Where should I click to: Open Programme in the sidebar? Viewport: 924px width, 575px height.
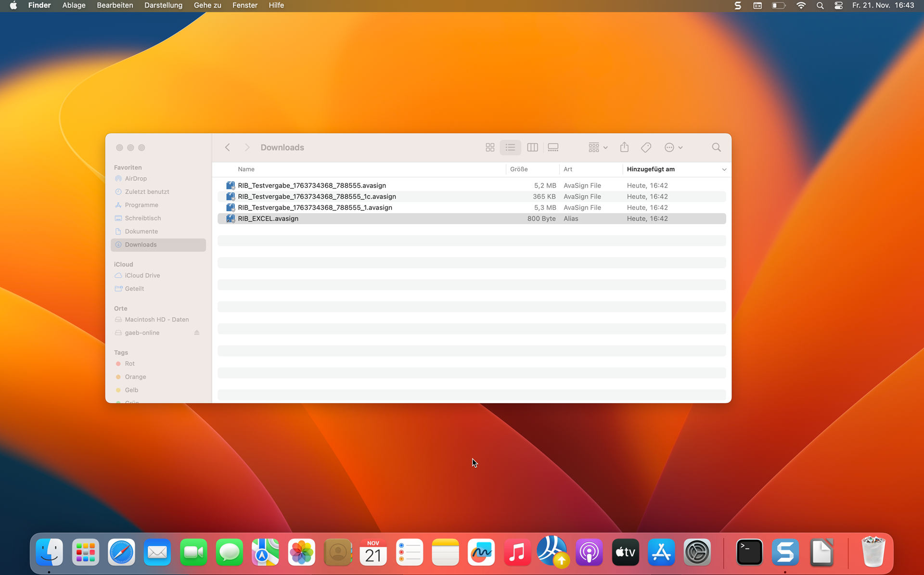[x=158, y=205]
